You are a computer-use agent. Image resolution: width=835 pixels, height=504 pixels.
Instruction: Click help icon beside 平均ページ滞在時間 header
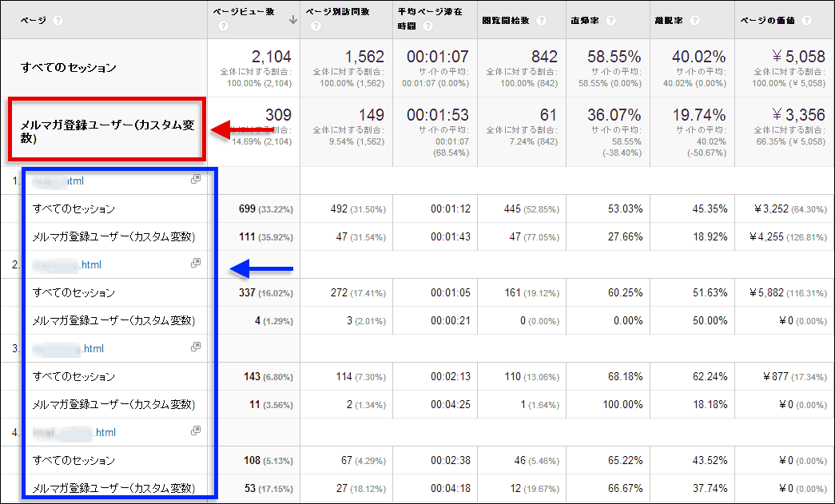(x=429, y=26)
